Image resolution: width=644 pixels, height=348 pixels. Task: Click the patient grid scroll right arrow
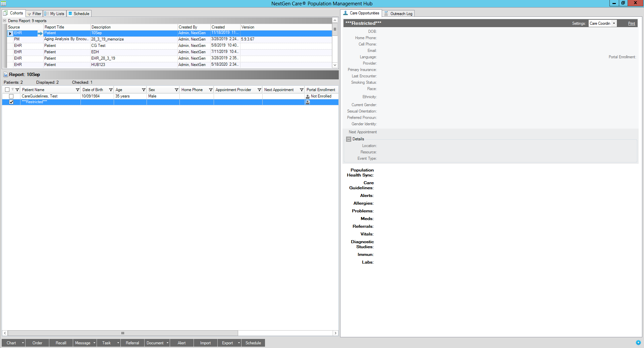[335, 333]
